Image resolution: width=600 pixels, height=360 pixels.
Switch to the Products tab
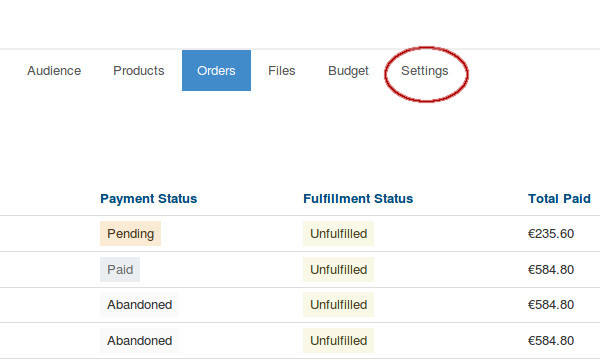point(139,71)
